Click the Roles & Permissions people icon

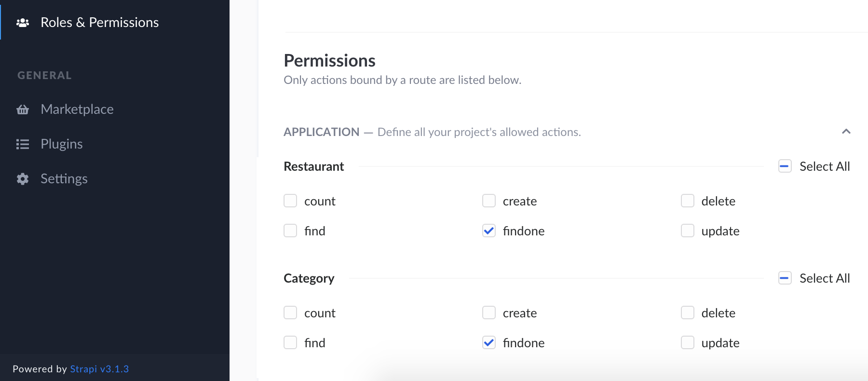[23, 22]
